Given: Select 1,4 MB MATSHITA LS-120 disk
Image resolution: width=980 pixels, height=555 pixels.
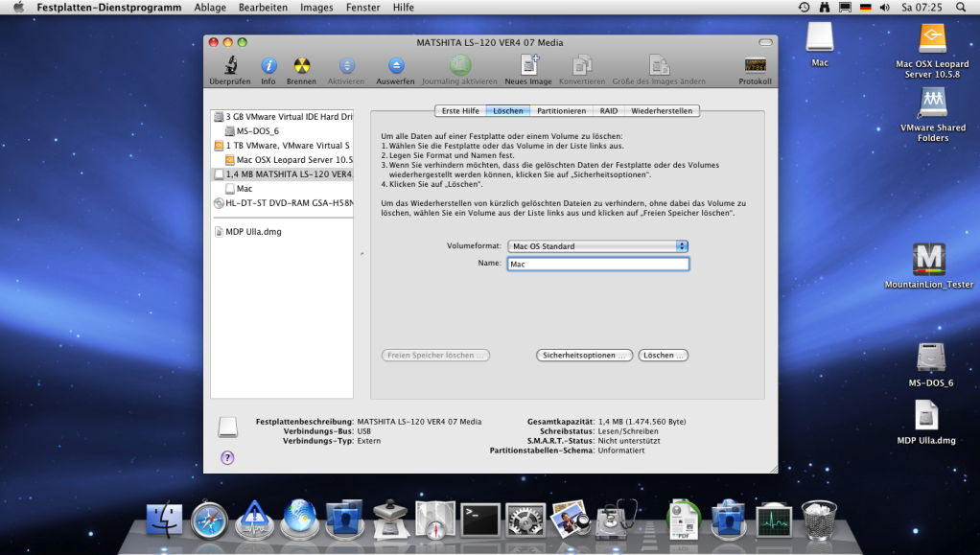Looking at the screenshot, I should 283,174.
